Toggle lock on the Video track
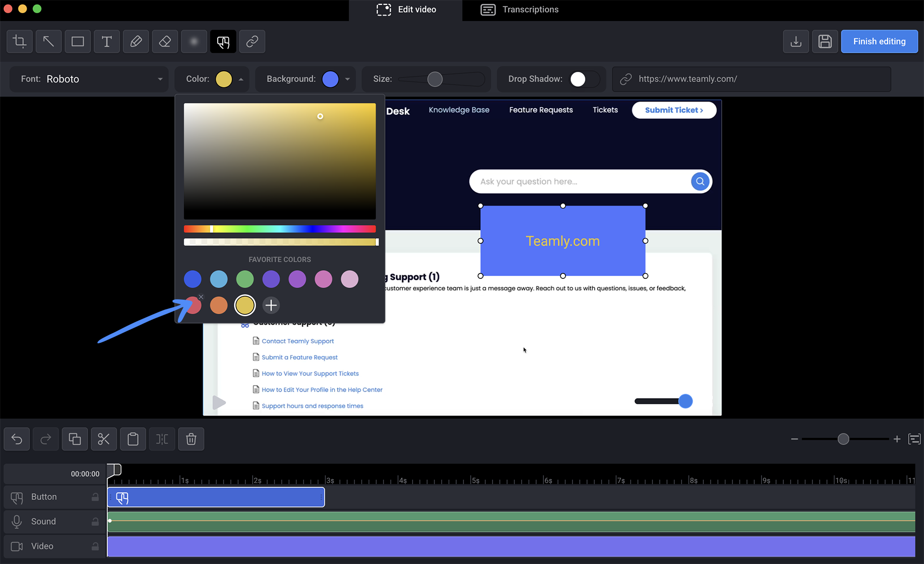The height and width of the screenshot is (564, 924). (x=95, y=547)
